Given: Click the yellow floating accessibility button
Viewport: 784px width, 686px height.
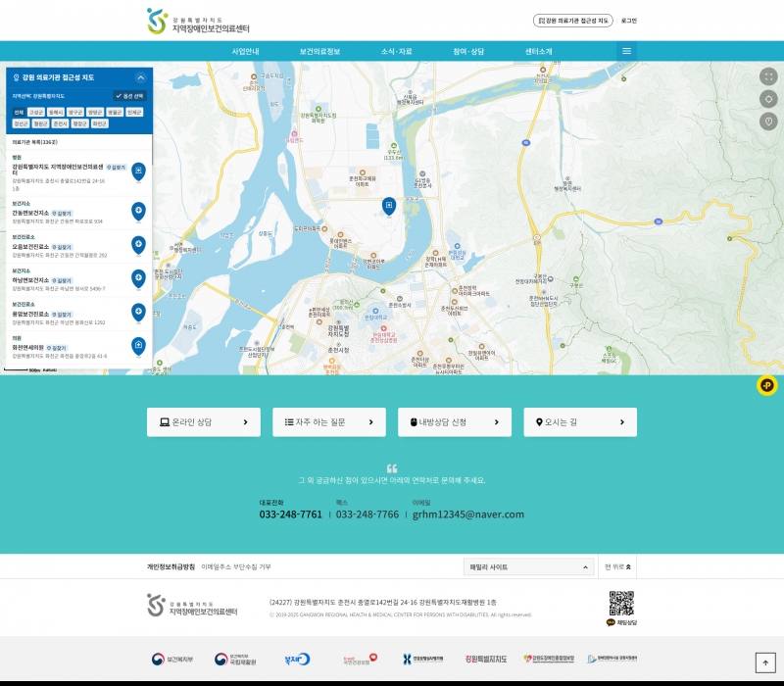Looking at the screenshot, I should click(x=766, y=386).
